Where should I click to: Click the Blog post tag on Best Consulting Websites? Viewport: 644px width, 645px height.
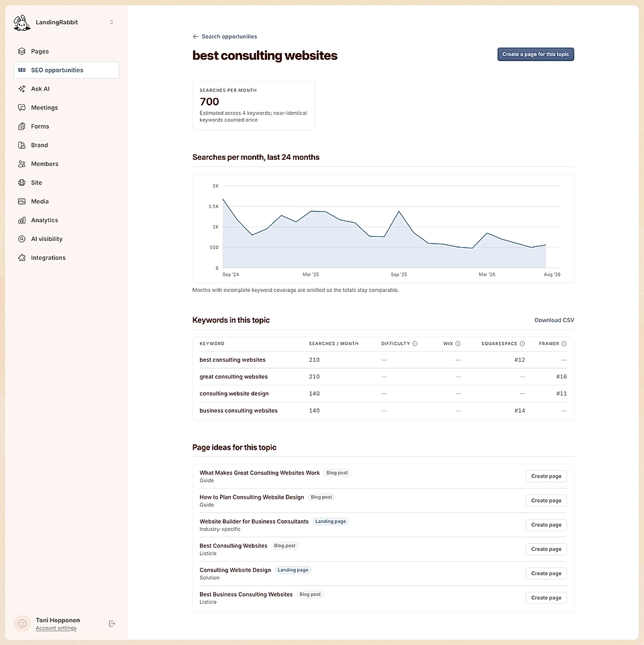coord(284,546)
